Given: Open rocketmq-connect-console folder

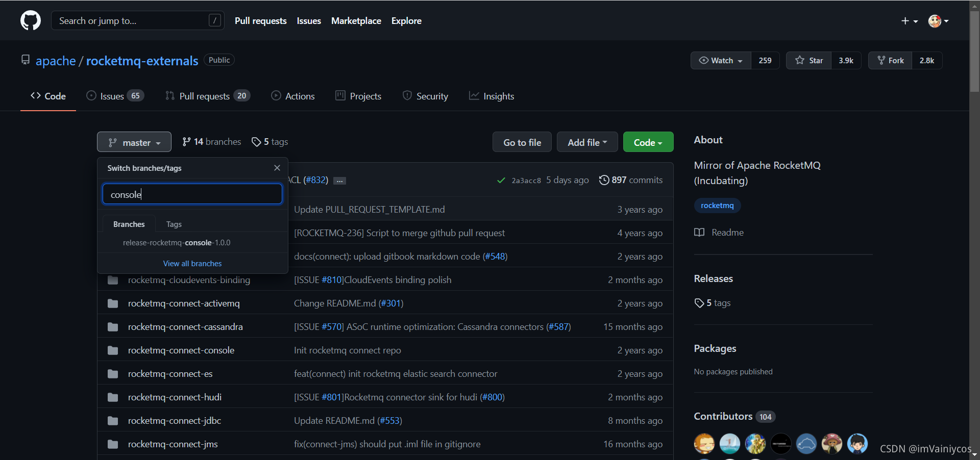Looking at the screenshot, I should 181,350.
